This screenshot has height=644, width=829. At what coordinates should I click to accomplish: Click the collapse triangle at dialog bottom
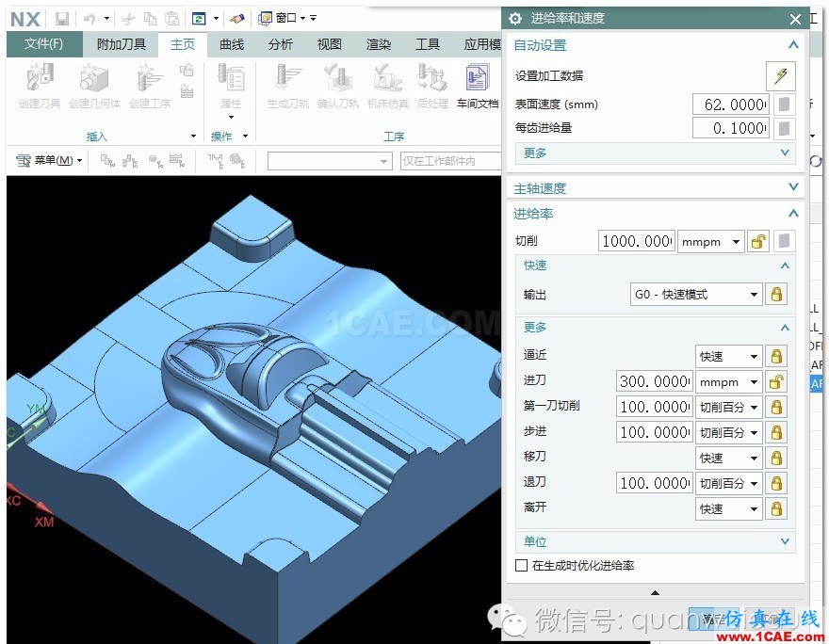tap(655, 593)
